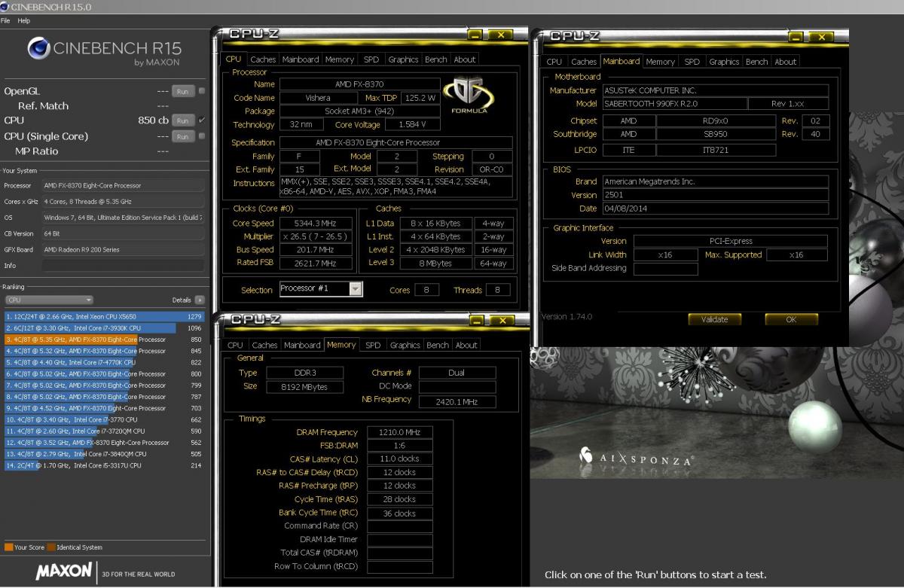Open the Help menu in Cinebench
The height and width of the screenshot is (588, 904).
[24, 20]
